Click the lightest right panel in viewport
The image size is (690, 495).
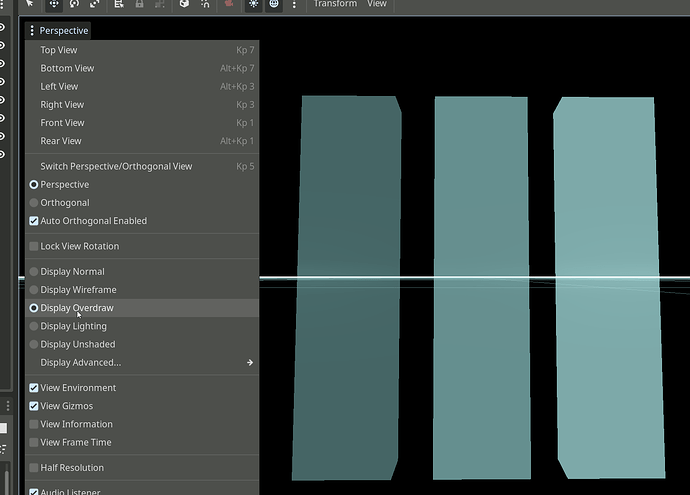609,288
